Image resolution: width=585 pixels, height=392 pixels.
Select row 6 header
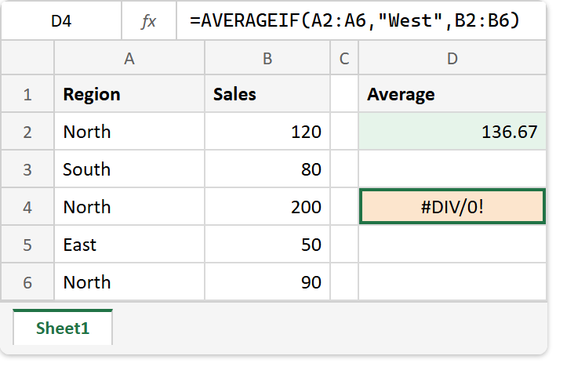pyautogui.click(x=27, y=282)
